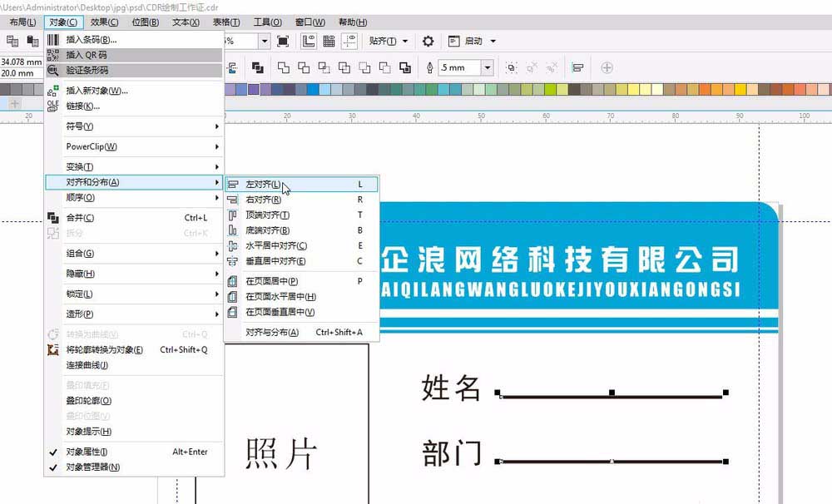832x504 pixels.
Task: Open the Snap To (贴齐) dropdown arrow
Action: coord(405,42)
